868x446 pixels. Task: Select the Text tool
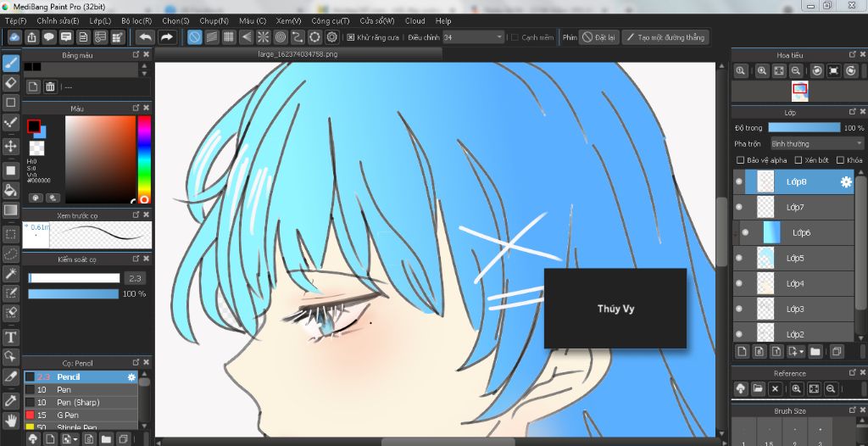11,337
